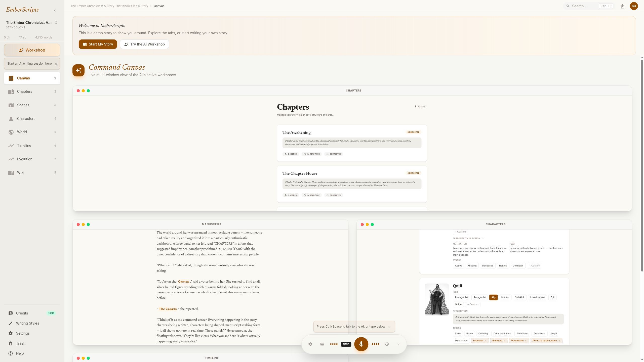644x362 pixels.
Task: Open the story switcher next to The Ember Chronicles
Action: point(56,23)
